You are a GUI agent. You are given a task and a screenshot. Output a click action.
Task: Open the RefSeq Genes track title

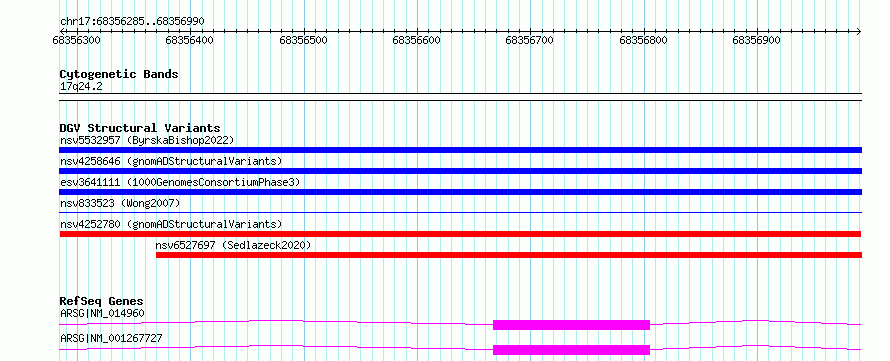(x=102, y=301)
